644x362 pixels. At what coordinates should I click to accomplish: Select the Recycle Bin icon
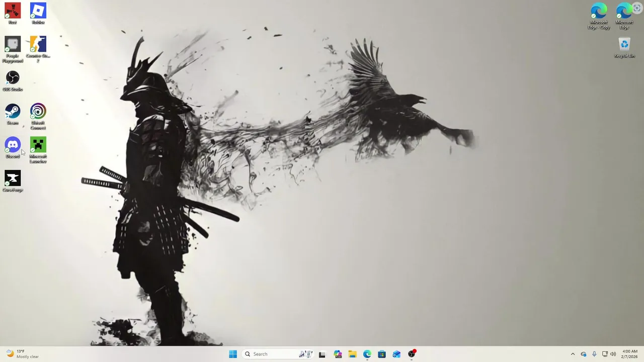[x=624, y=47]
